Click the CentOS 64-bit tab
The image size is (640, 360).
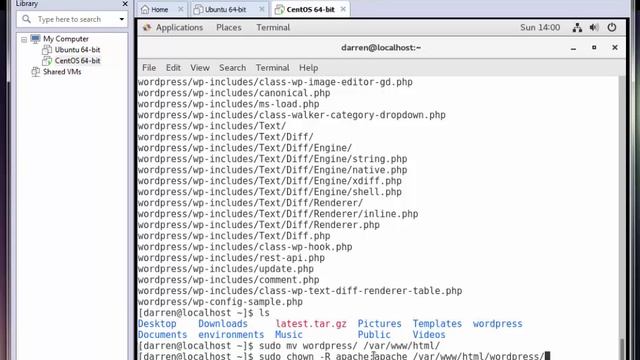(310, 9)
